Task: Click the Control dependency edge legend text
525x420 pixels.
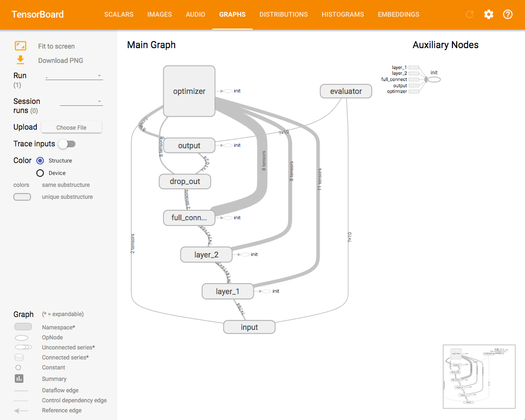Action: point(74,400)
